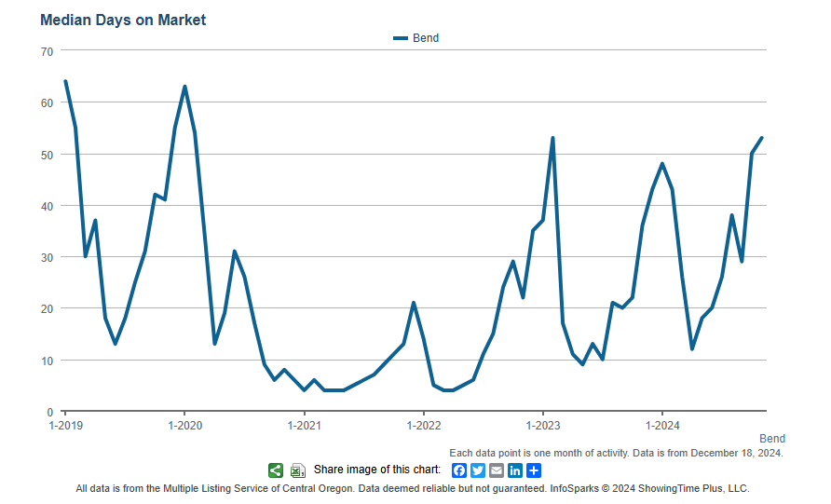Click the Bend legend line swatch

tap(401, 38)
